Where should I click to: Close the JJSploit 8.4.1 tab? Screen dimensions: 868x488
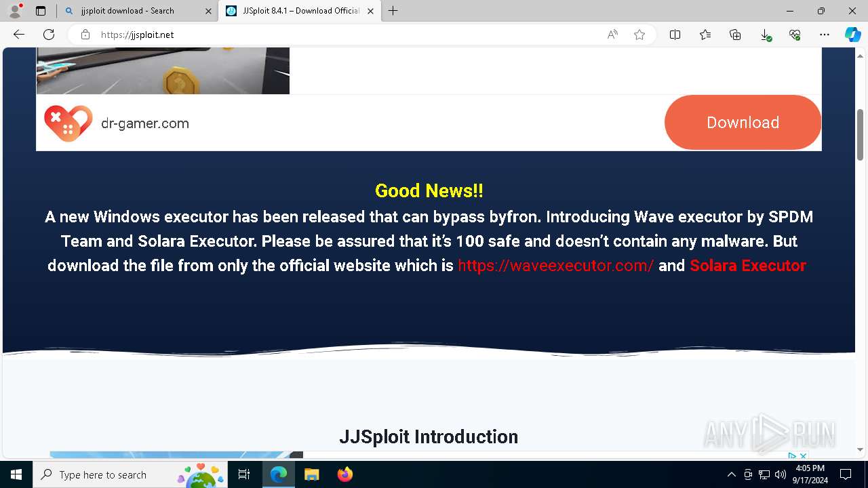click(370, 11)
